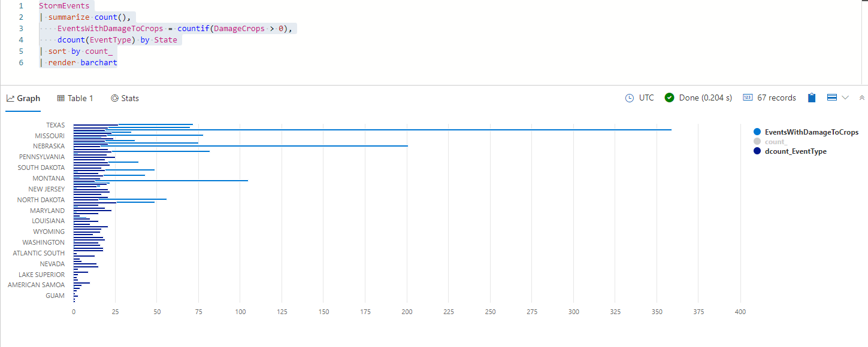
Task: Click the light blue EventsWithDamageToCrops color dot
Action: (757, 132)
